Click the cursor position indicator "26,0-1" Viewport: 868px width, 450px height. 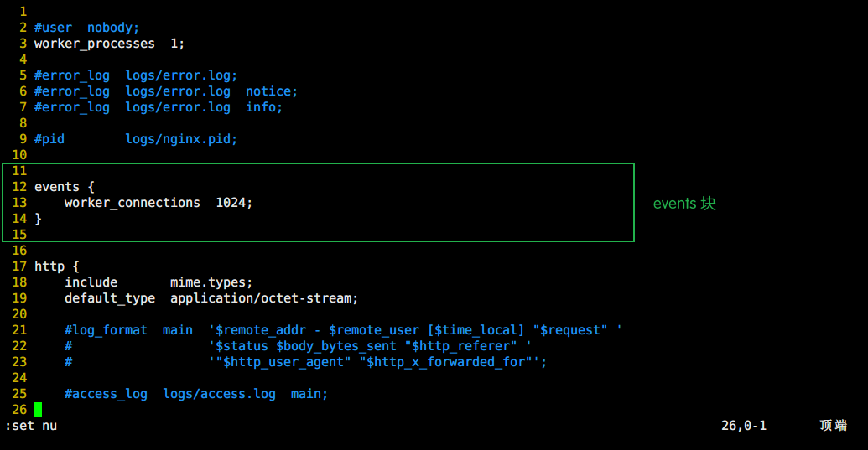(x=744, y=426)
